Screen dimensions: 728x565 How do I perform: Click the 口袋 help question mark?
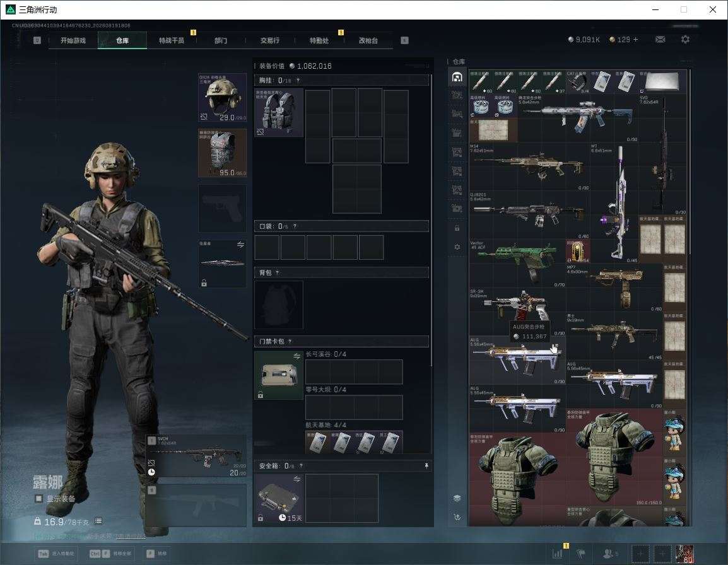click(295, 226)
